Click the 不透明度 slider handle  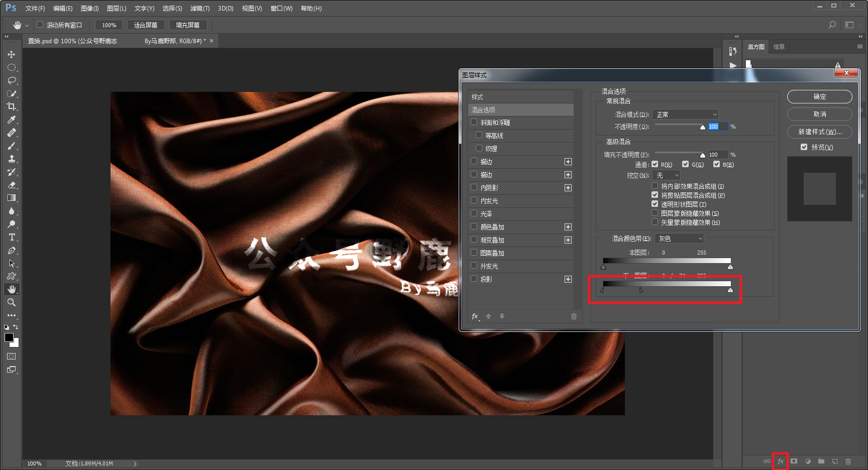pos(703,127)
